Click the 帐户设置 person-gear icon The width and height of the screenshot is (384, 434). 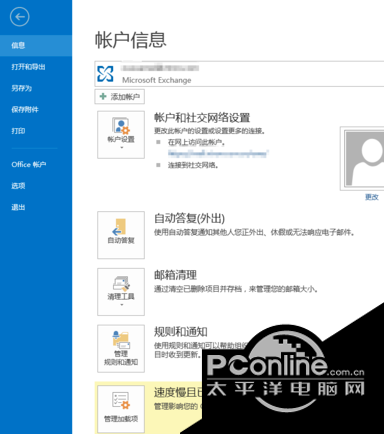121,126
